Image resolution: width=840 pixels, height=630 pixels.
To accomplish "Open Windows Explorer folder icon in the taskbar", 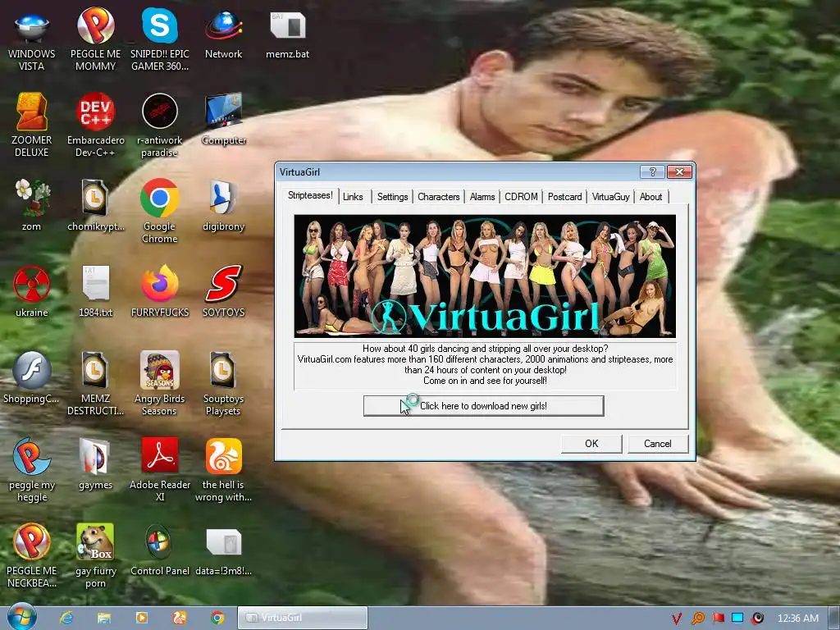I will [104, 618].
